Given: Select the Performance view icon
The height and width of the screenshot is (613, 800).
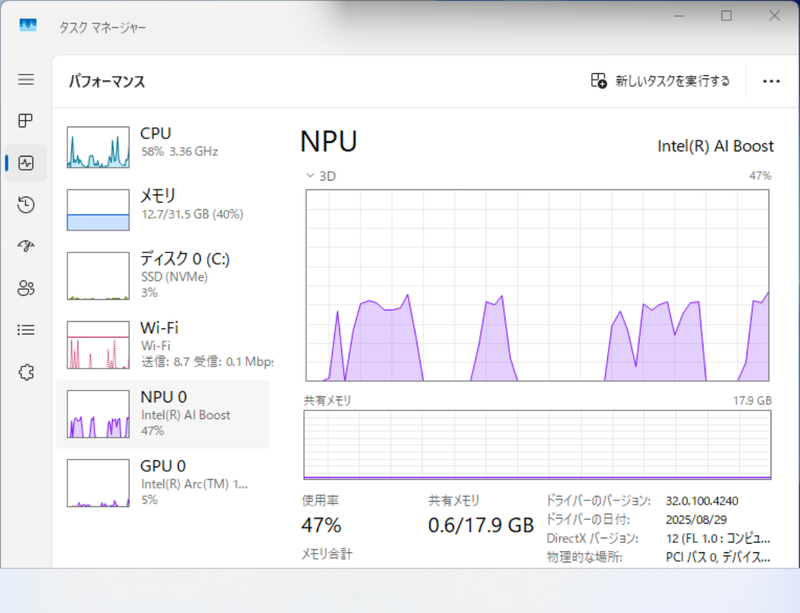Looking at the screenshot, I should coord(26,162).
